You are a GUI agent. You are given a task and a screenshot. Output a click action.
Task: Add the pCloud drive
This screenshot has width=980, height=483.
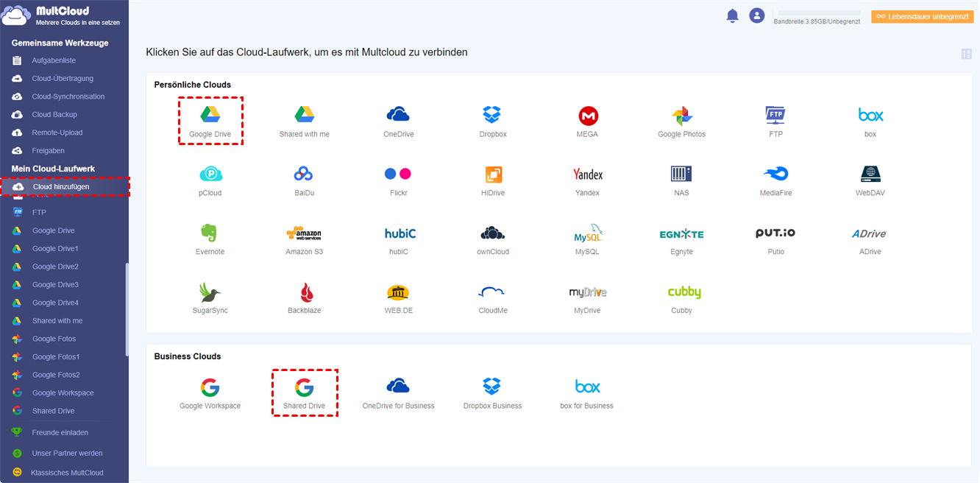coord(210,174)
